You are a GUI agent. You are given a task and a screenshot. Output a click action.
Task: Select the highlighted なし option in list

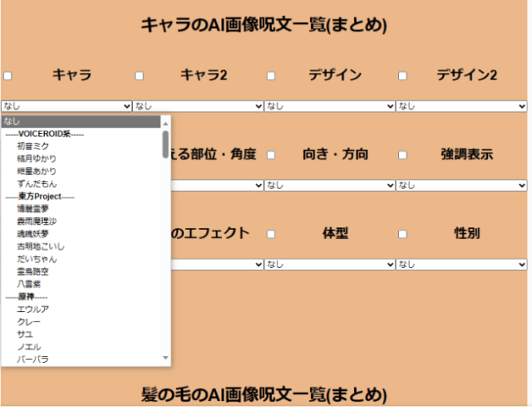coord(80,121)
